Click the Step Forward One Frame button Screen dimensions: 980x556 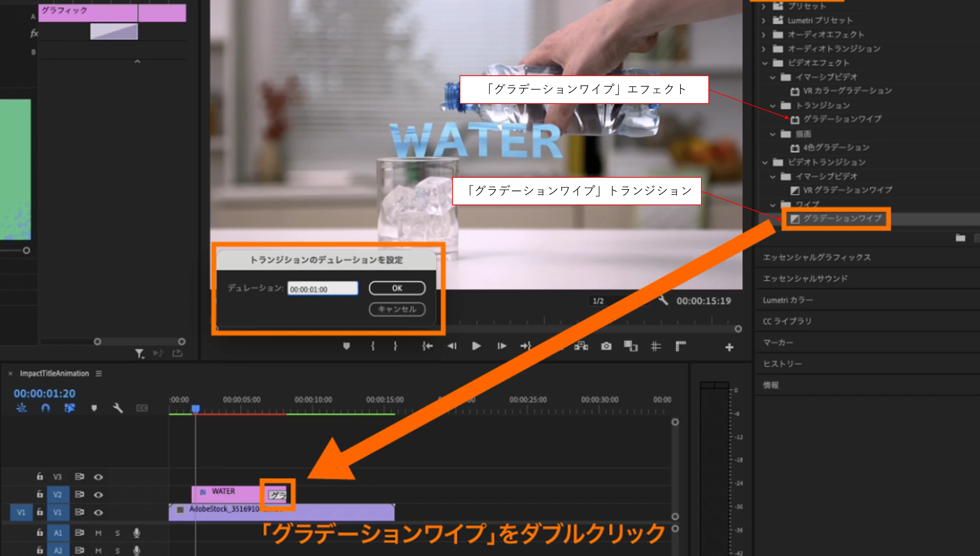tap(502, 346)
